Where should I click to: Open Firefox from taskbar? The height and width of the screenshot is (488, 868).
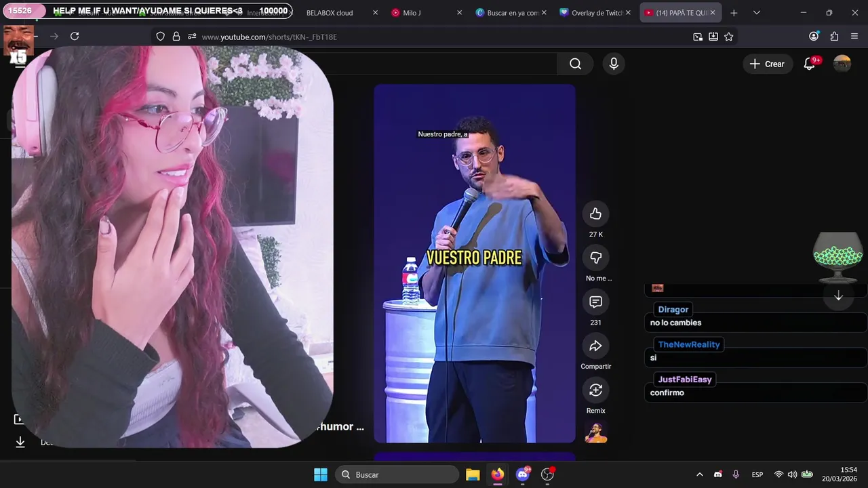498,474
